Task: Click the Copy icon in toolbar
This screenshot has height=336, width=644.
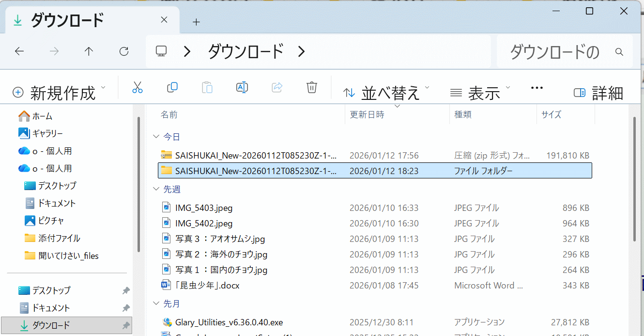Action: 172,88
